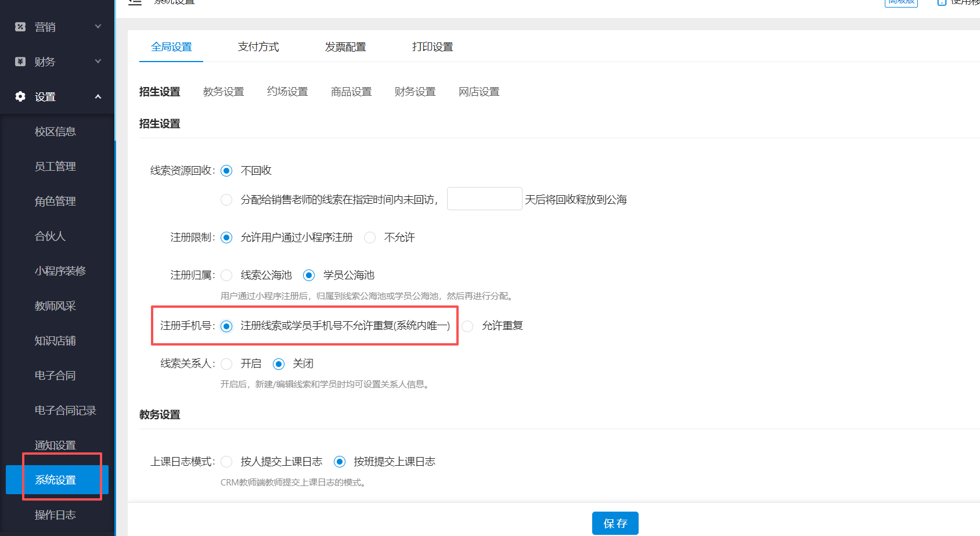Click the 保存 button at bottom
Screen dimensions: 980x536
pyautogui.click(x=615, y=523)
